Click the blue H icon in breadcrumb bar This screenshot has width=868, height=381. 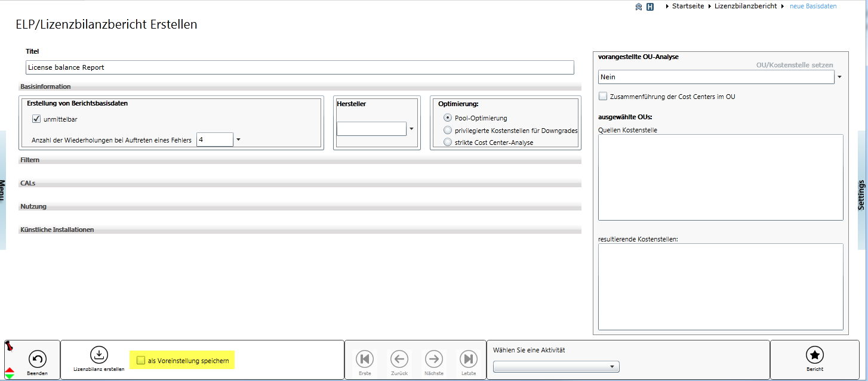pos(650,7)
